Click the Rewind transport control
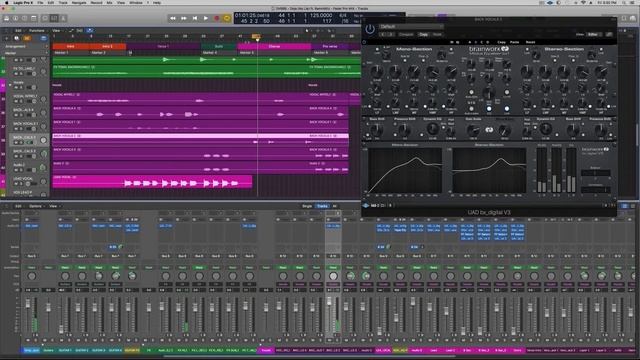This screenshot has width=640, height=360. (x=173, y=18)
